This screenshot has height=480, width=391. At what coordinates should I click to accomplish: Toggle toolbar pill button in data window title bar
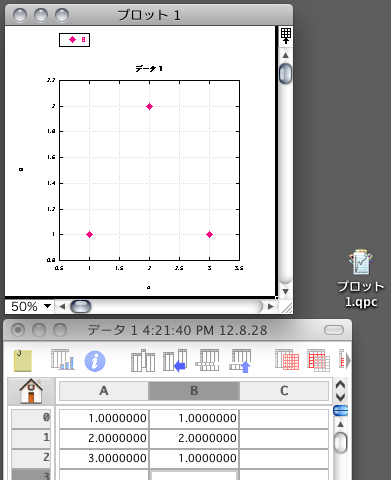click(334, 330)
